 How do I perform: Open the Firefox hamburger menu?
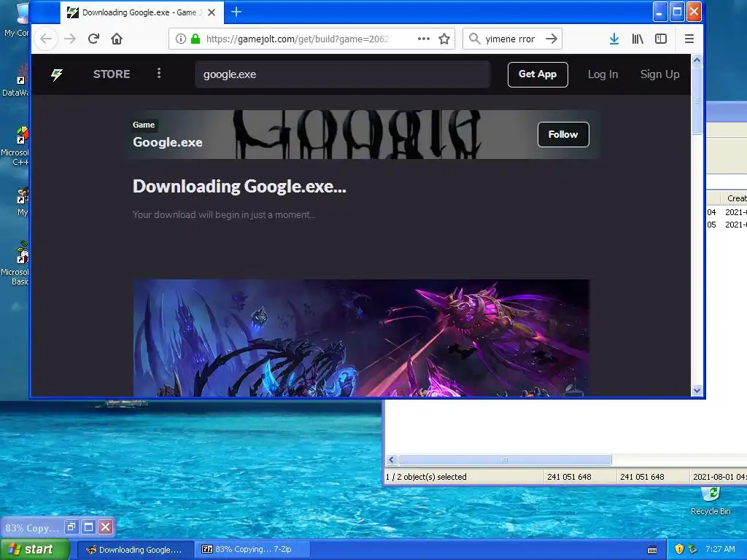click(689, 39)
